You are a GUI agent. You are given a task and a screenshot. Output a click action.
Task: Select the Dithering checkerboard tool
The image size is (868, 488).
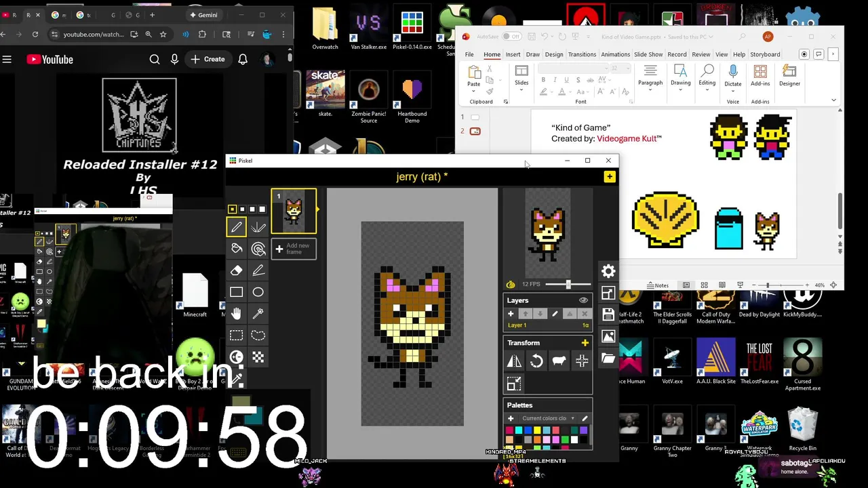(x=258, y=357)
